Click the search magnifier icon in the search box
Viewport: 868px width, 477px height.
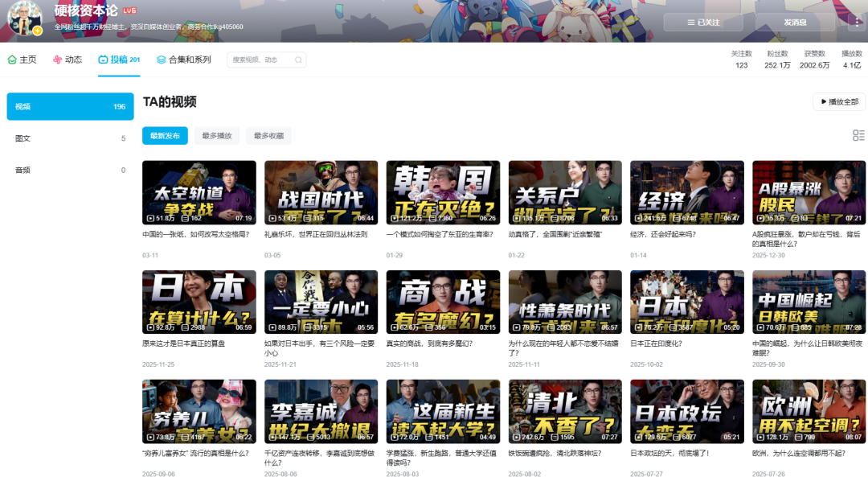point(298,60)
